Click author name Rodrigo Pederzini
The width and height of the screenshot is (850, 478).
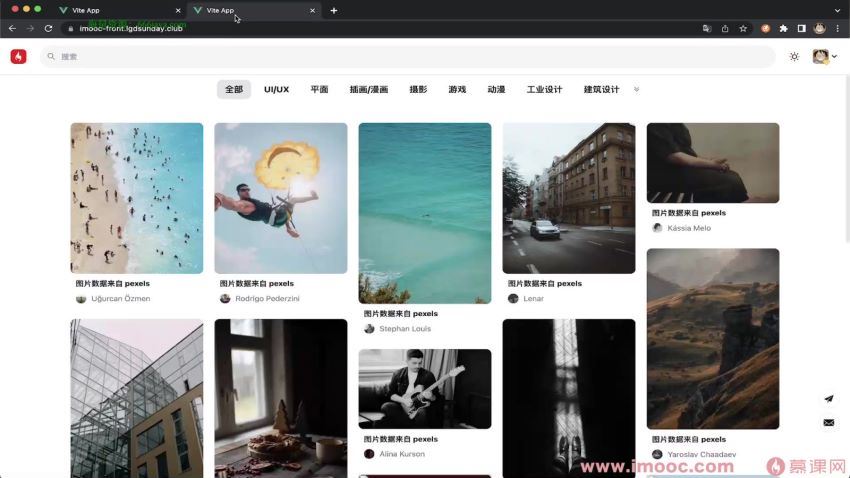tap(267, 299)
